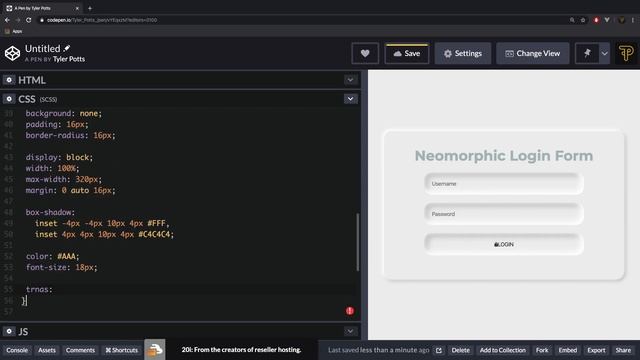Open Tyler Potts user avatar menu
The image size is (640, 360).
click(x=626, y=53)
